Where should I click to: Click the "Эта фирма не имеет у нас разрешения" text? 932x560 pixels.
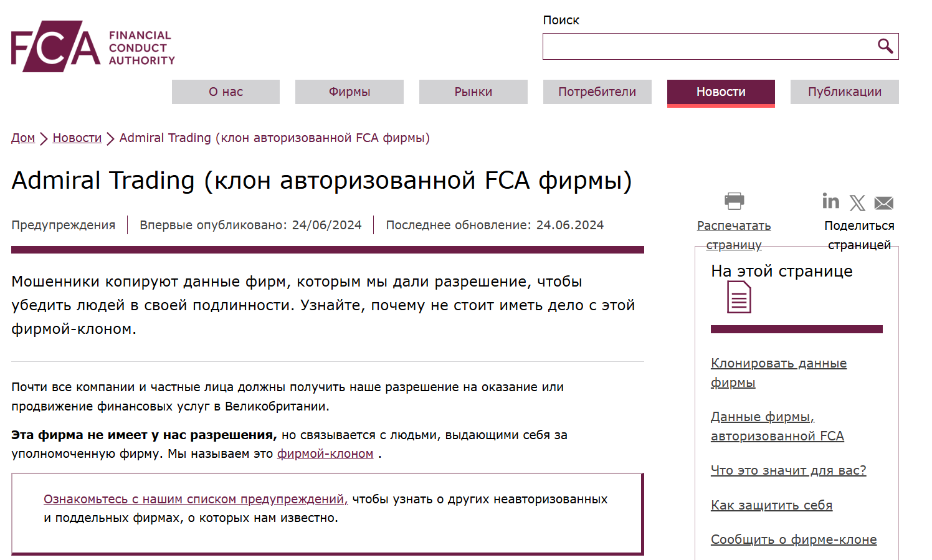pos(144,435)
